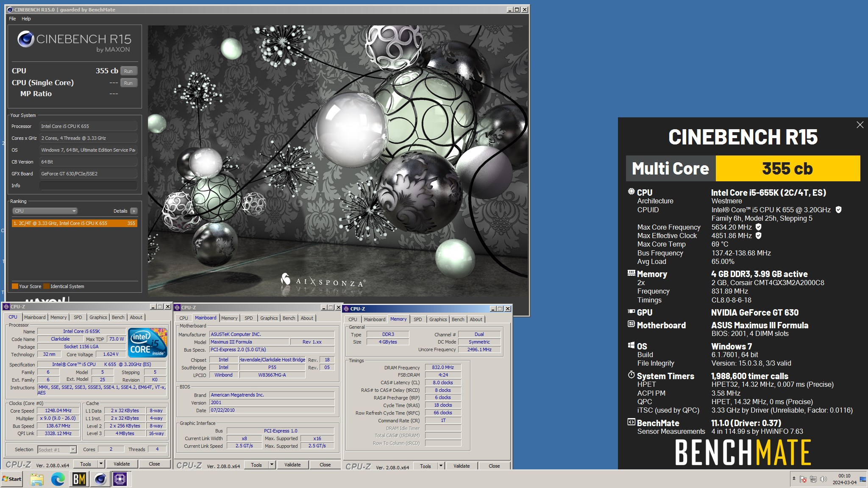
Task: Open the File menu in Cinebench
Action: pyautogui.click(x=12, y=19)
